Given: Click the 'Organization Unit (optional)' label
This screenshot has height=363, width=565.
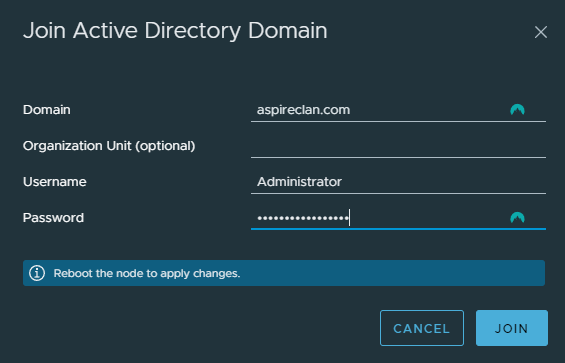Looking at the screenshot, I should pyautogui.click(x=109, y=146).
